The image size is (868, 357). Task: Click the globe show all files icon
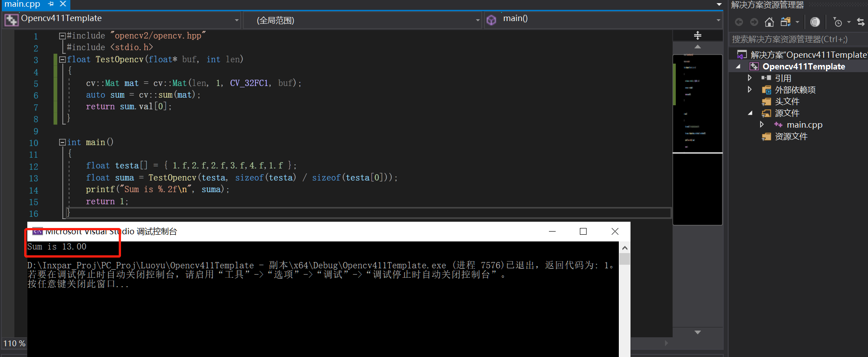point(815,22)
